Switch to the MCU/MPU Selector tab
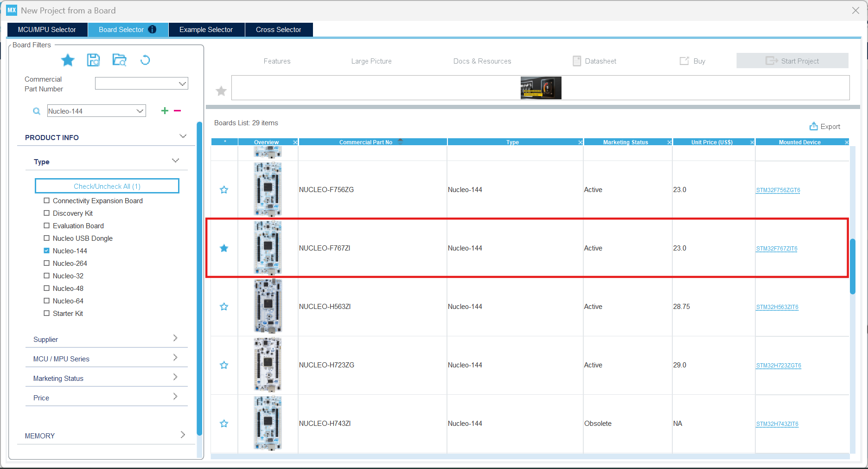 pos(47,30)
